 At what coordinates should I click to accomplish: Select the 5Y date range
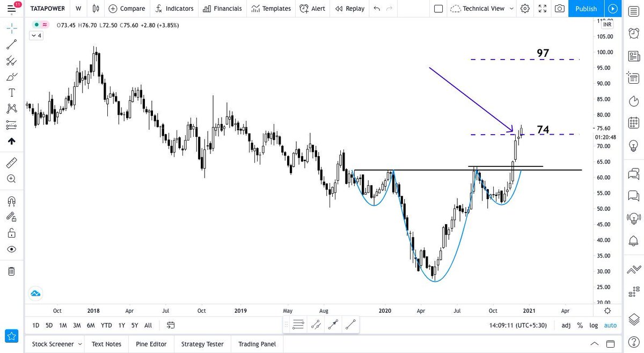(135, 325)
